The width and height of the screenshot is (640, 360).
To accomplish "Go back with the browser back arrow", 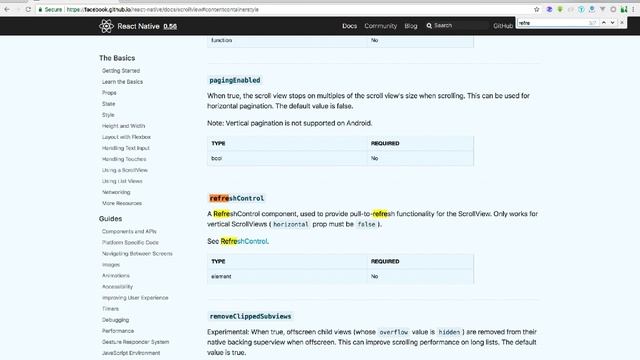I will point(7,9).
